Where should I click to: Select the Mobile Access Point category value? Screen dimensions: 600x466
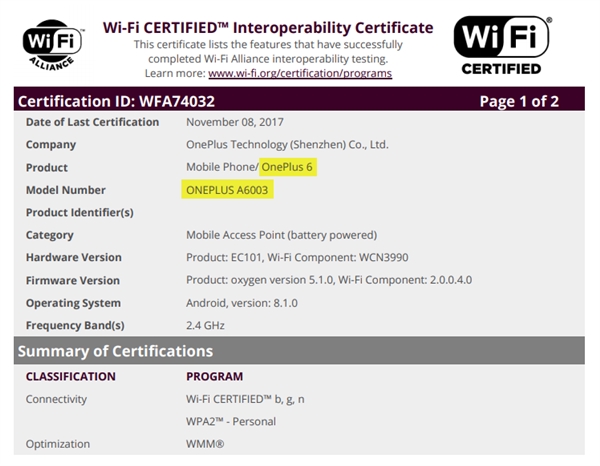point(283,235)
